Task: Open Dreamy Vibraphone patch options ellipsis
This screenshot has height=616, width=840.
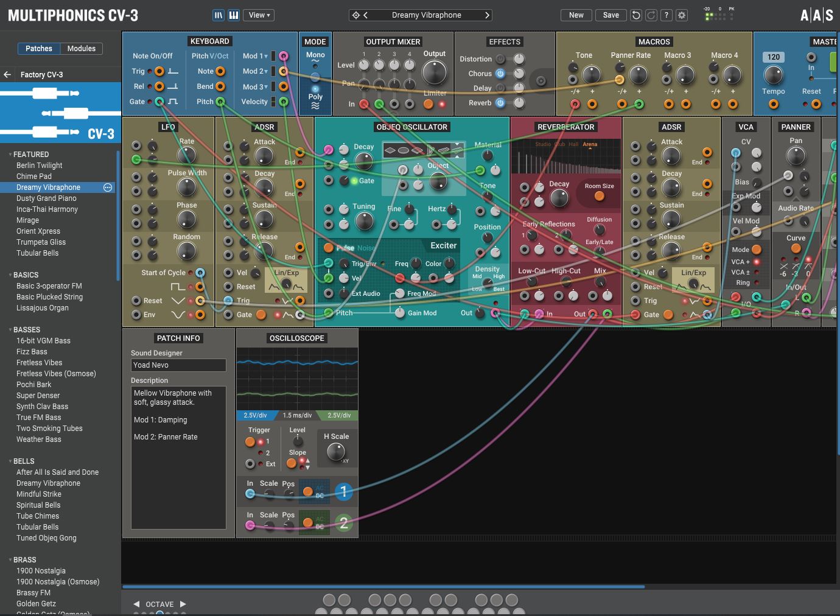Action: (108, 187)
